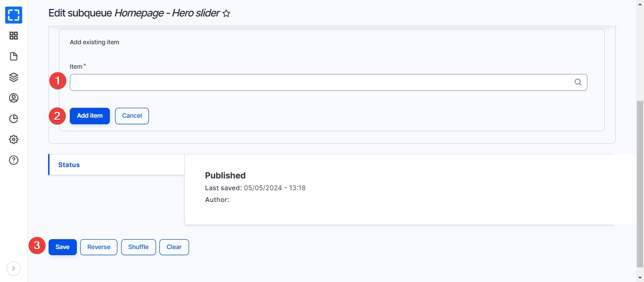Viewport: 644px width, 282px height.
Task: Open the People user icon in sidebar
Action: click(x=14, y=98)
